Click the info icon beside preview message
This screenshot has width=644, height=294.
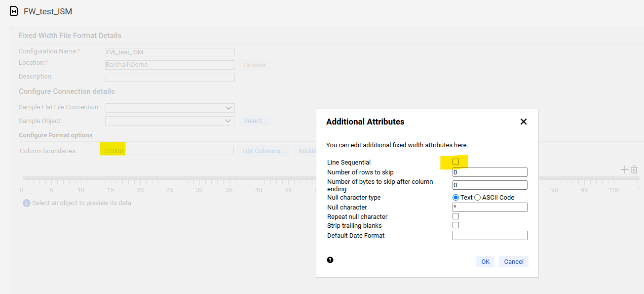pos(27,203)
